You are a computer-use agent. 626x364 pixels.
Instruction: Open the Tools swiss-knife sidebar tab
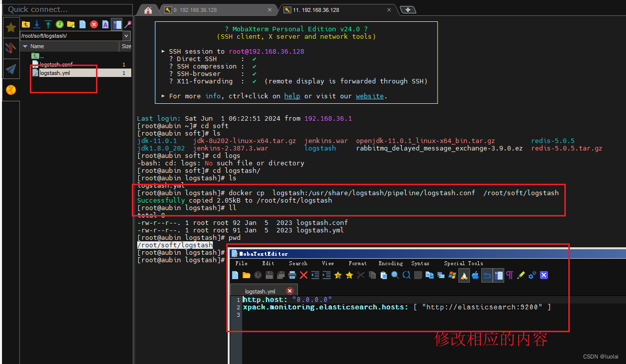point(11,48)
